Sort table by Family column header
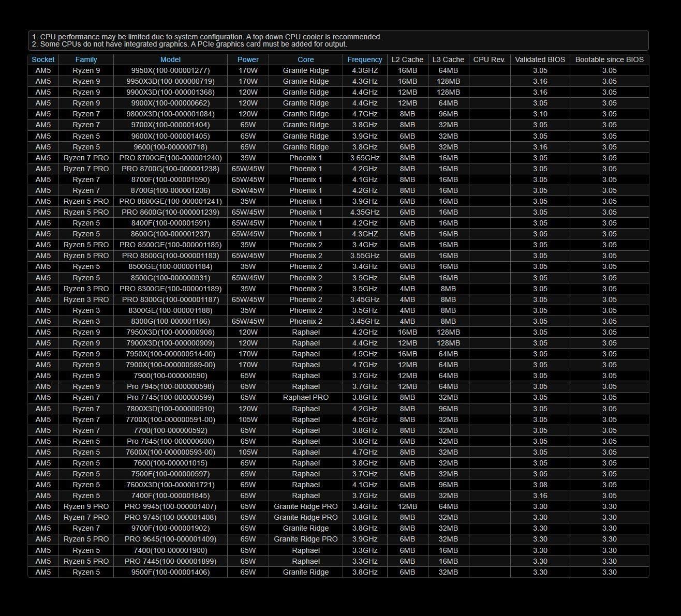This screenshot has width=681, height=616. coord(86,59)
